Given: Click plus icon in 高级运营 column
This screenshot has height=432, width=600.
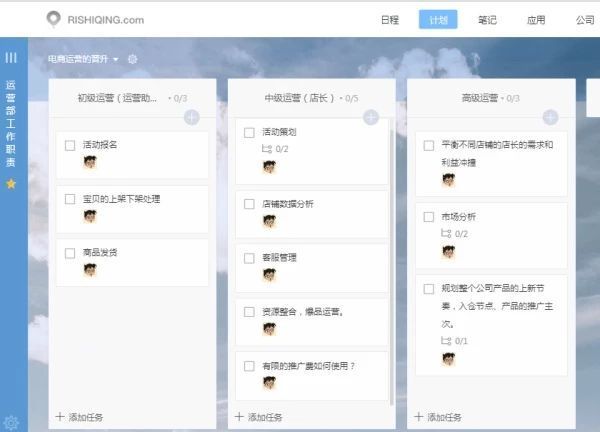Looking at the screenshot, I should click(550, 118).
